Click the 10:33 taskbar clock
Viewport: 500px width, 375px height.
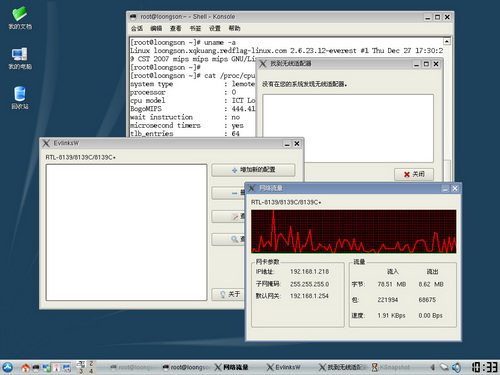tap(485, 367)
